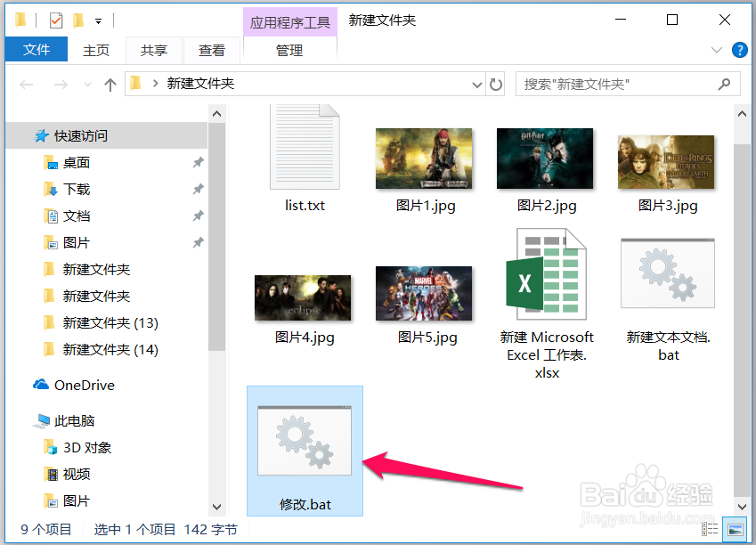Select the list.txt file icon
Viewport: 756px width, 545px height.
305,147
